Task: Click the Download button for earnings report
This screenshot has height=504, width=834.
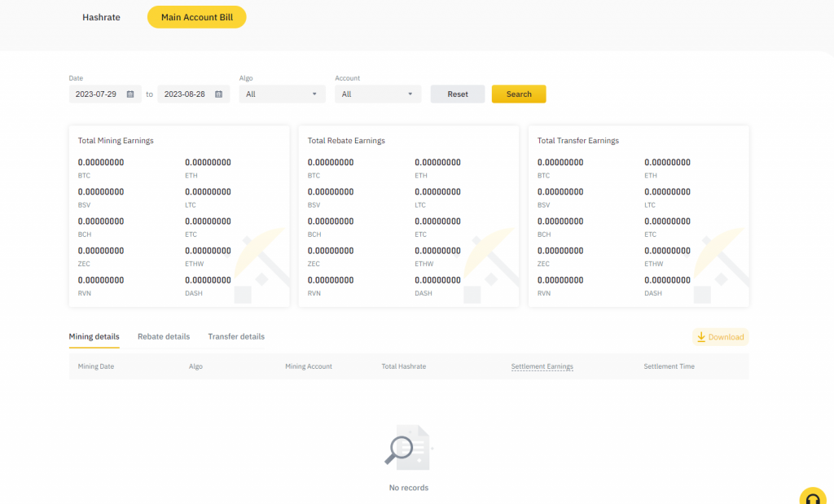Action: (x=720, y=336)
